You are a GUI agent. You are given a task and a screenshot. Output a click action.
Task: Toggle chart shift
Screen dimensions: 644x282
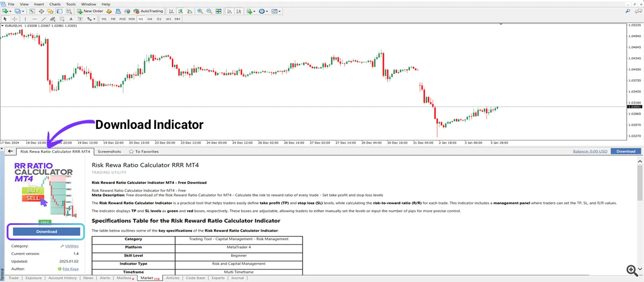point(239,11)
